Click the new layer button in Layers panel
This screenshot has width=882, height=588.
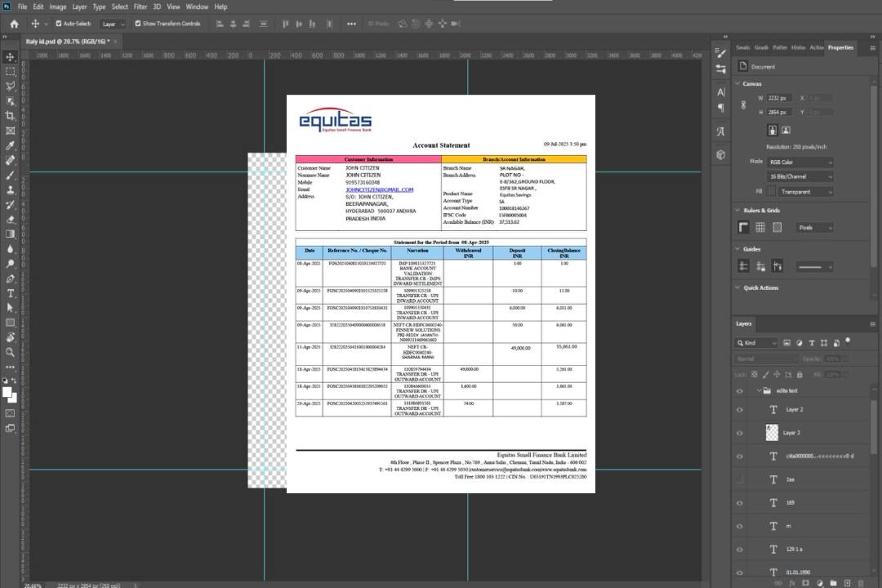point(847,583)
